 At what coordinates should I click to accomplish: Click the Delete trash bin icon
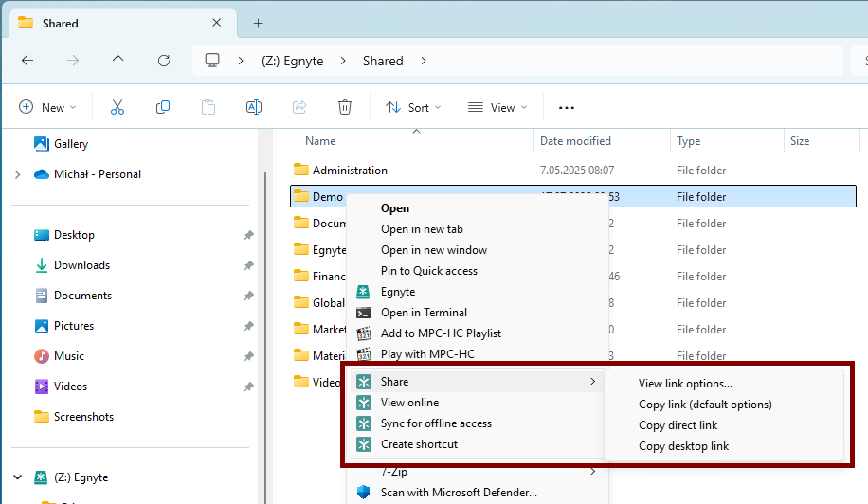click(345, 108)
